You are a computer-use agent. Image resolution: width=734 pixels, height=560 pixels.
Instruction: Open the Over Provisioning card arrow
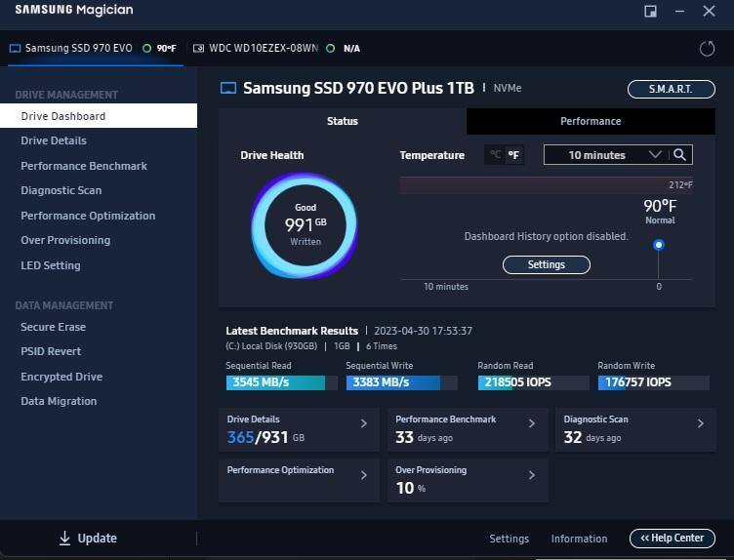[532, 475]
